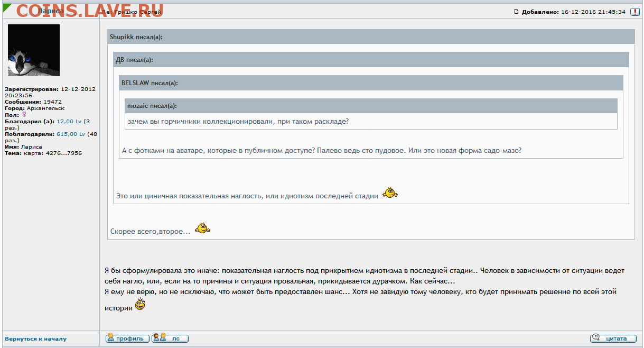Open user profile via профиль button
Viewport: 644px width, 348px height.
127,338
